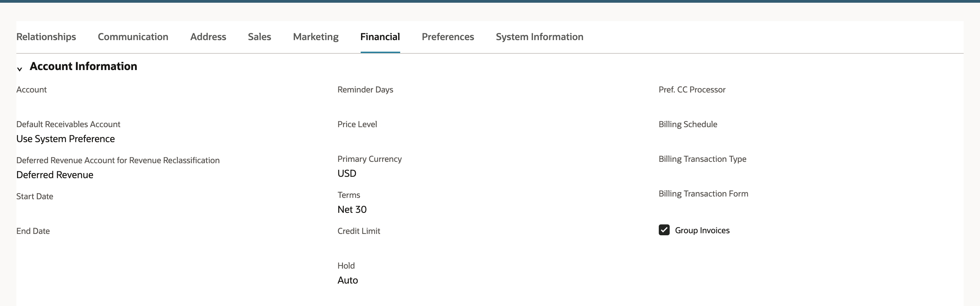Select the Financial tab
This screenshot has width=980, height=306.
coord(380,37)
